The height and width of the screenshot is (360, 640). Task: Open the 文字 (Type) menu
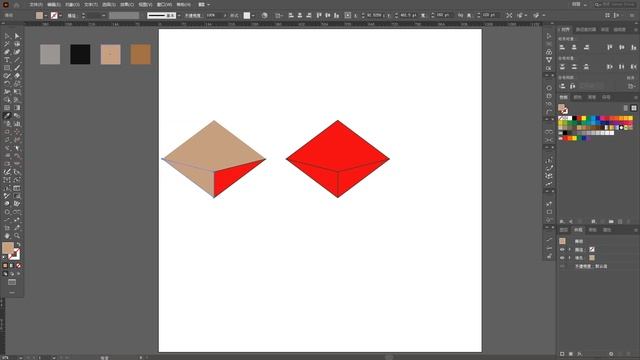click(x=91, y=4)
